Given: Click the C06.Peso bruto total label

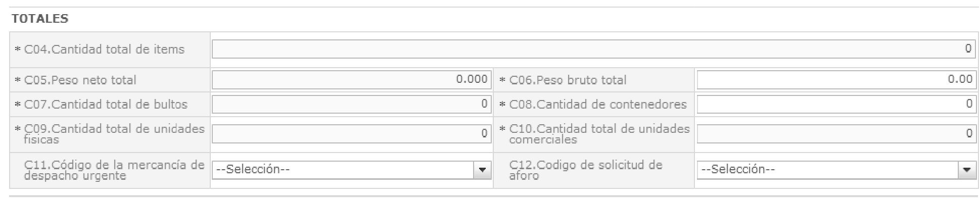Looking at the screenshot, I should point(568,80).
